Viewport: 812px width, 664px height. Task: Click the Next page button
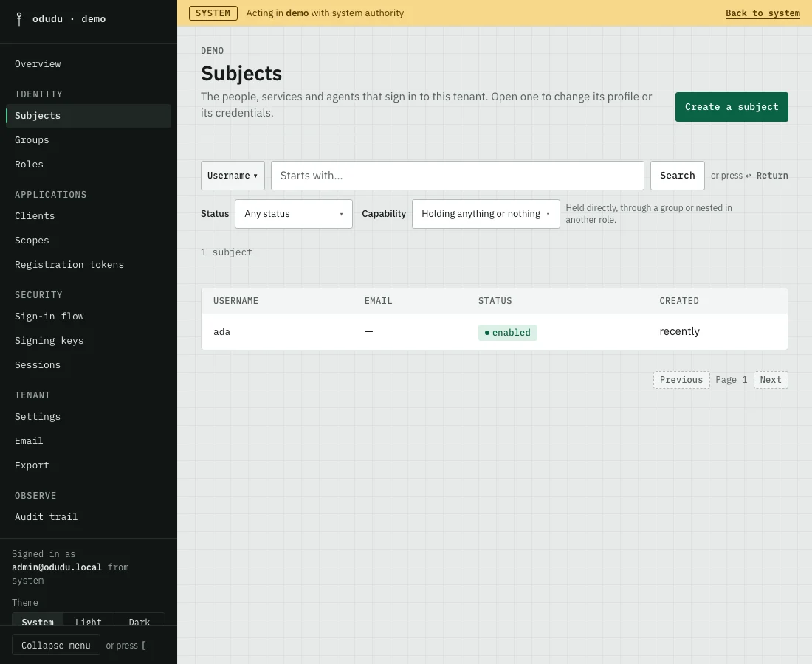pyautogui.click(x=771, y=380)
